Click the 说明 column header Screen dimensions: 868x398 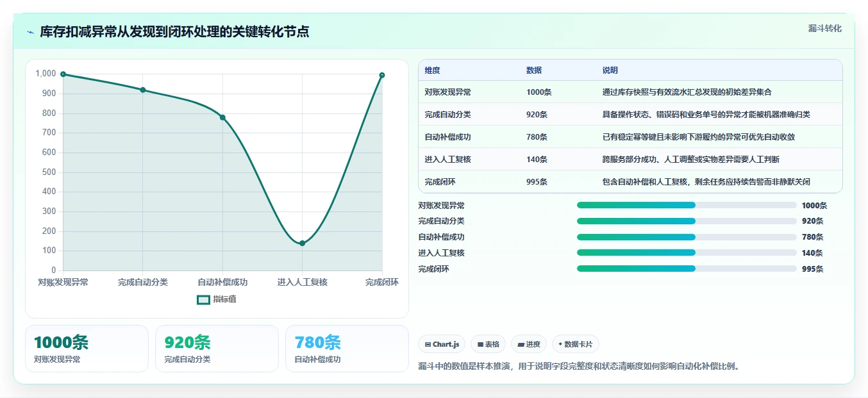[x=610, y=70]
